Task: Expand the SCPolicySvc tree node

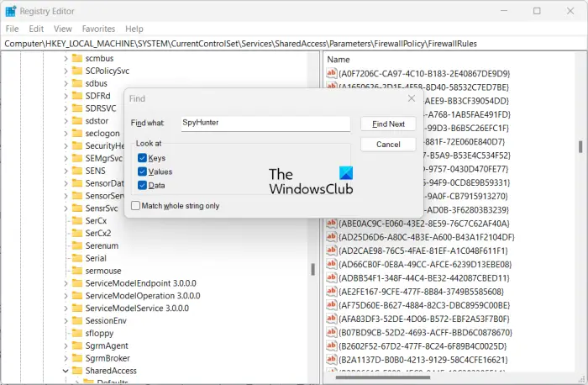Action: click(66, 71)
